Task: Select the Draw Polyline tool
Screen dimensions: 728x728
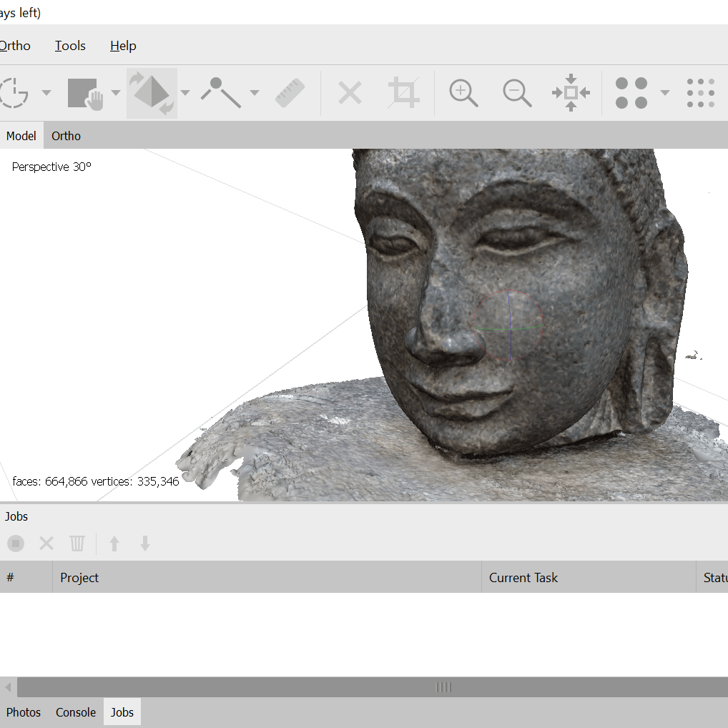Action: 221,93
